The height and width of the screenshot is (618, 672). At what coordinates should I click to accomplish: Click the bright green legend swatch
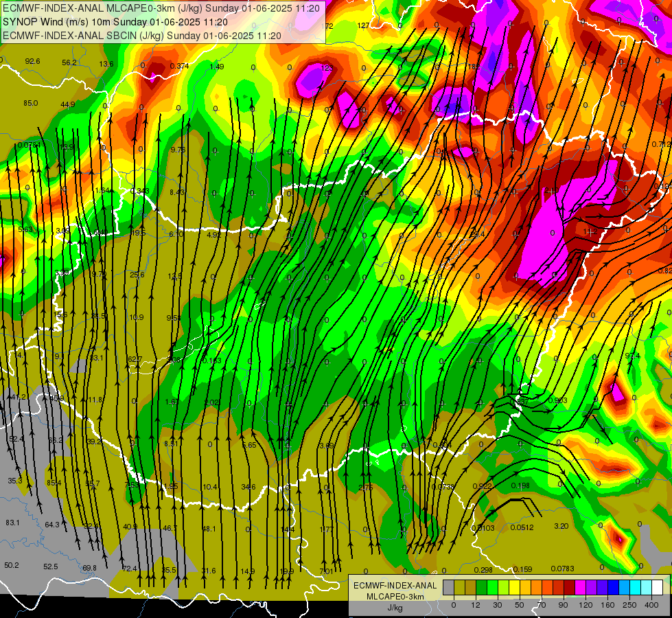[x=492, y=587]
